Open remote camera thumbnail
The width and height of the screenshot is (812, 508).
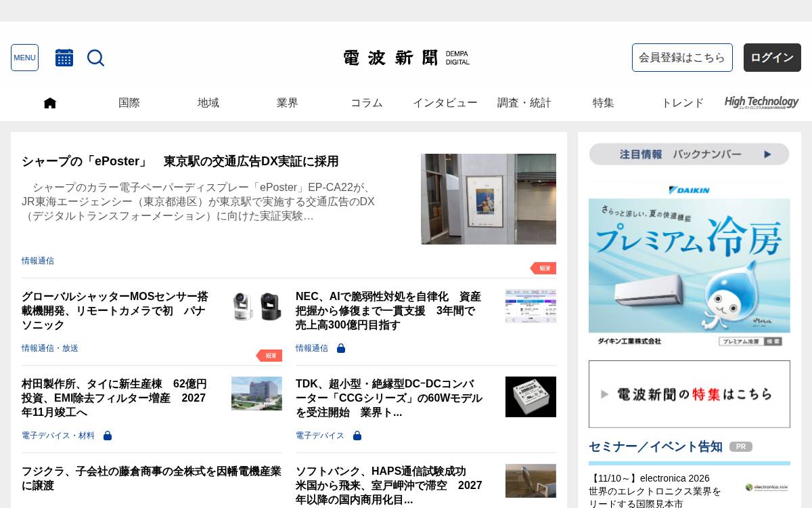pyautogui.click(x=256, y=306)
